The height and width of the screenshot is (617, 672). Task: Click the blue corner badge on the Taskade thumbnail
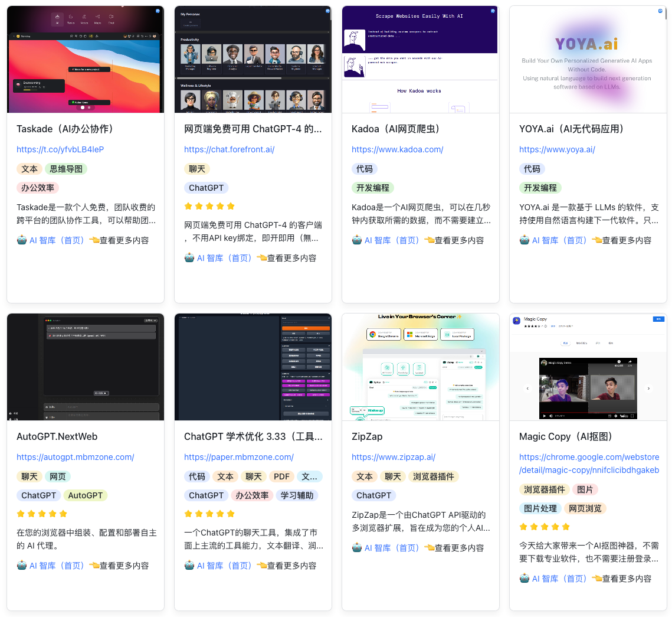coord(158,11)
